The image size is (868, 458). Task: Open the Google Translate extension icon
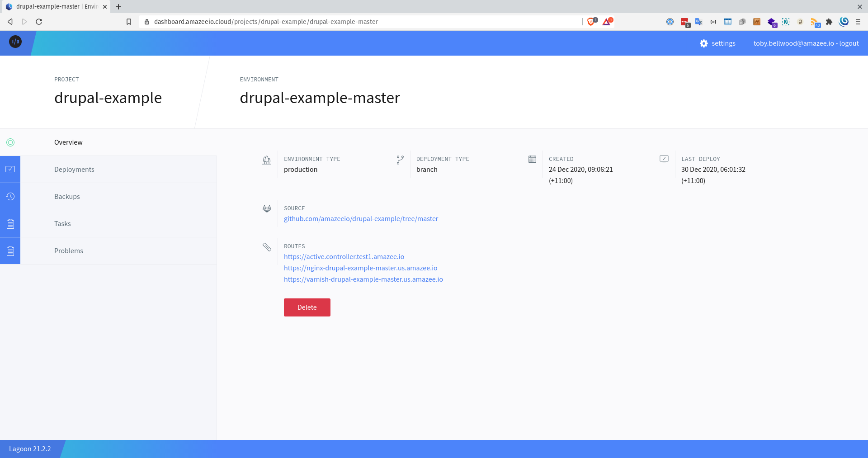point(699,22)
